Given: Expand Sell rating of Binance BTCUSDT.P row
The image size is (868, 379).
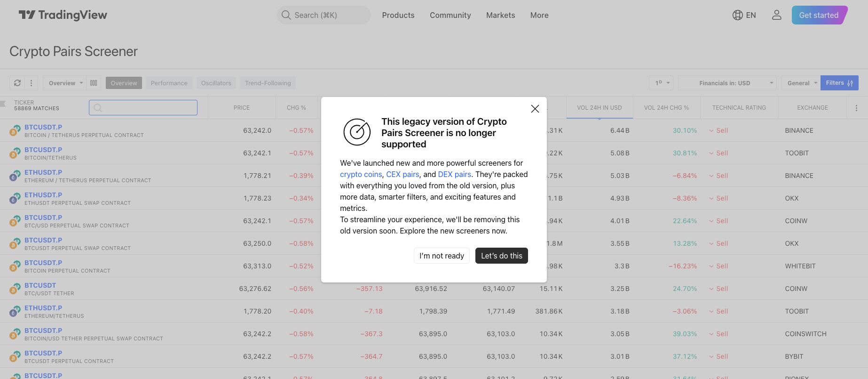Looking at the screenshot, I should 718,130.
